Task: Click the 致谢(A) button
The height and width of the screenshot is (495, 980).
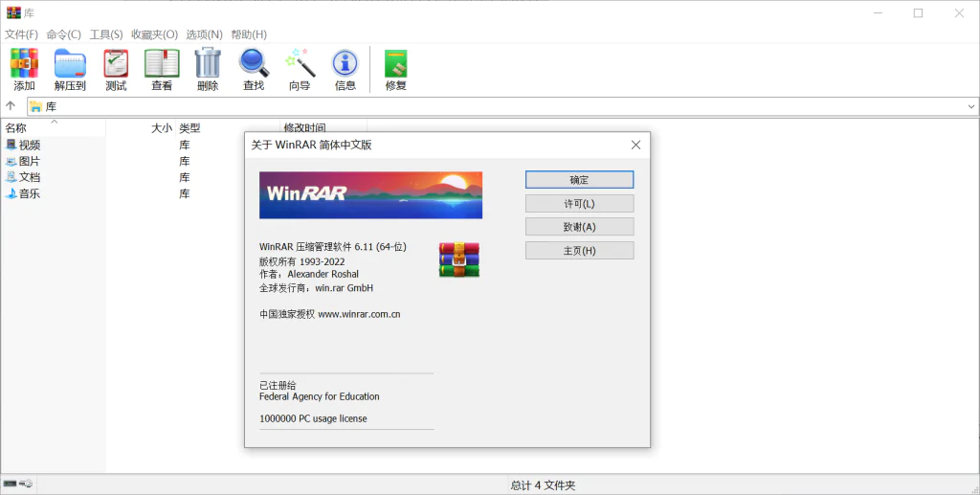Action: tap(579, 227)
